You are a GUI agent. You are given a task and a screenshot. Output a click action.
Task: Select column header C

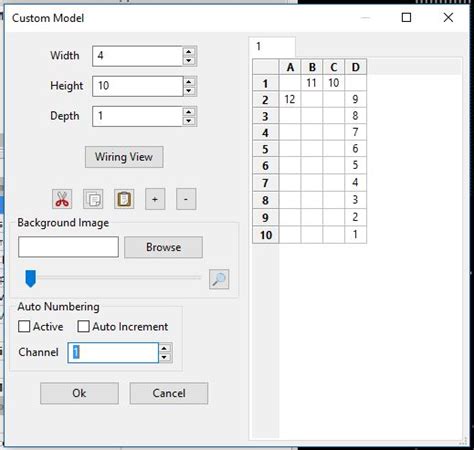(x=334, y=67)
